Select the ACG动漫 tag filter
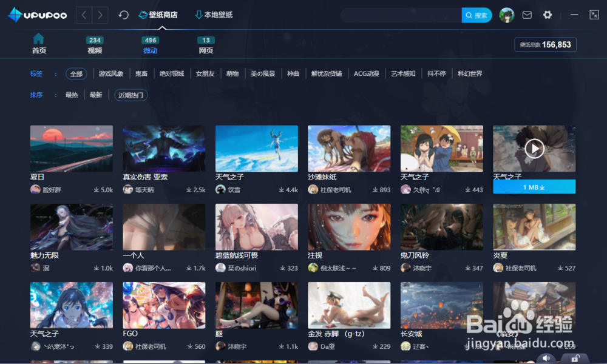The height and width of the screenshot is (364, 607). pyautogui.click(x=366, y=74)
